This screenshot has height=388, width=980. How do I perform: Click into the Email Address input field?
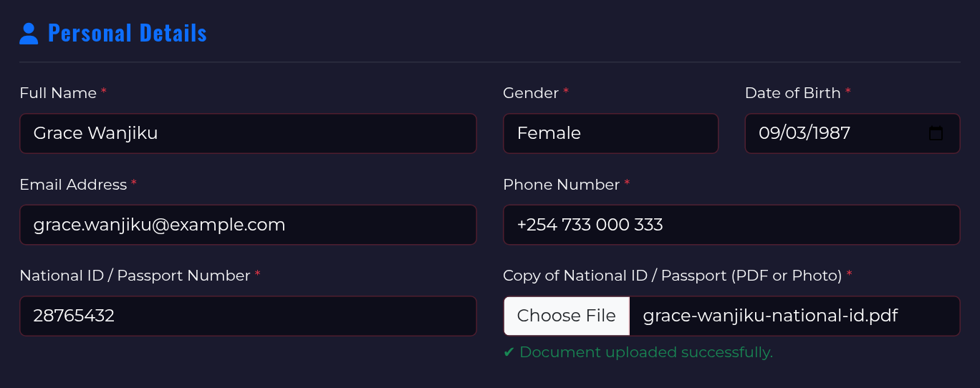248,225
